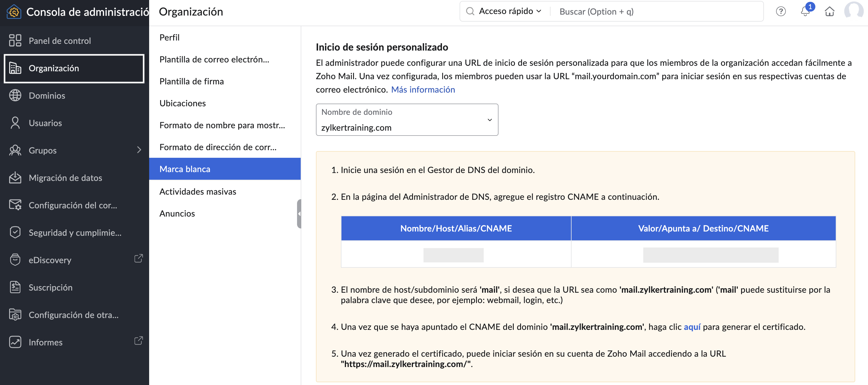Viewport: 868px width, 385px height.
Task: Open notifications bell icon
Action: [805, 12]
